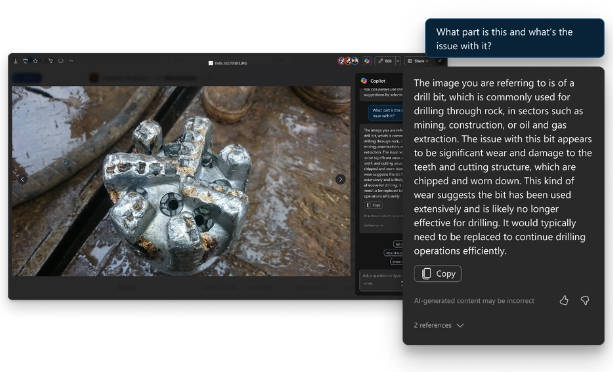Give the Copilot answer a thumbs down
The width and height of the screenshot is (613, 372).
[x=585, y=300]
